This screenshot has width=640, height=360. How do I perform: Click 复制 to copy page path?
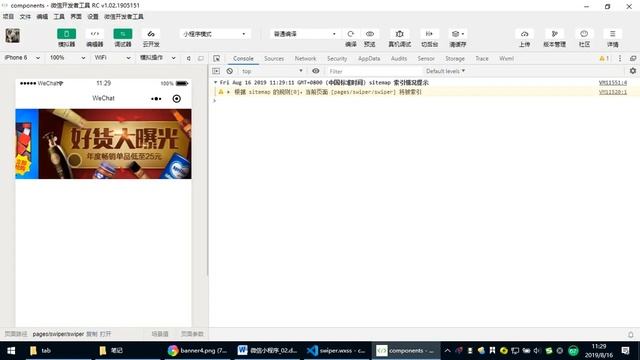[91, 334]
